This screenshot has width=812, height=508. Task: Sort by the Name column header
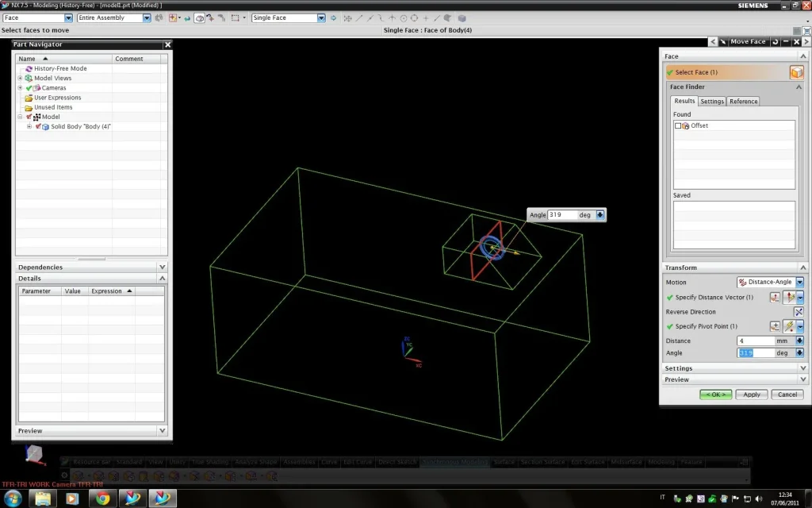coord(63,59)
